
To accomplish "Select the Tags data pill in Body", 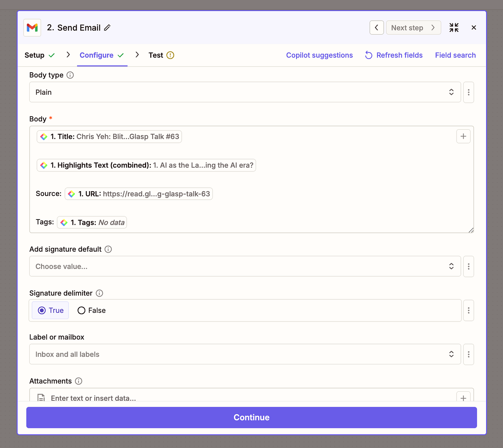I will click(x=92, y=223).
